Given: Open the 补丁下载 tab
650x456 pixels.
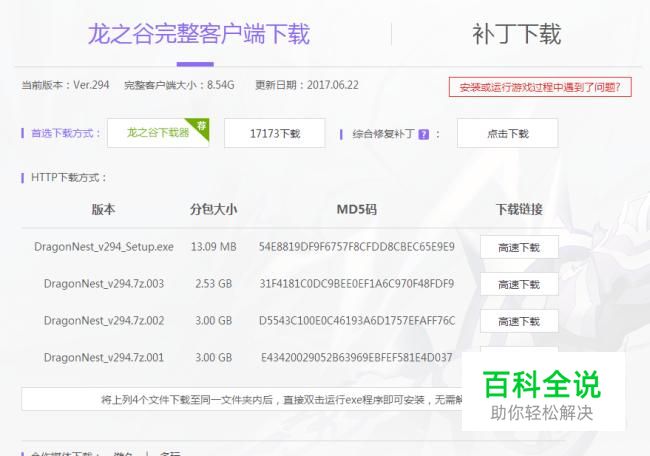Looking at the screenshot, I should click(517, 34).
